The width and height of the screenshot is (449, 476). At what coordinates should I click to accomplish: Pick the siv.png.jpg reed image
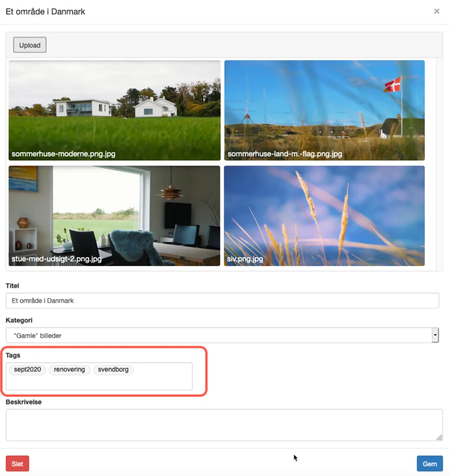324,215
